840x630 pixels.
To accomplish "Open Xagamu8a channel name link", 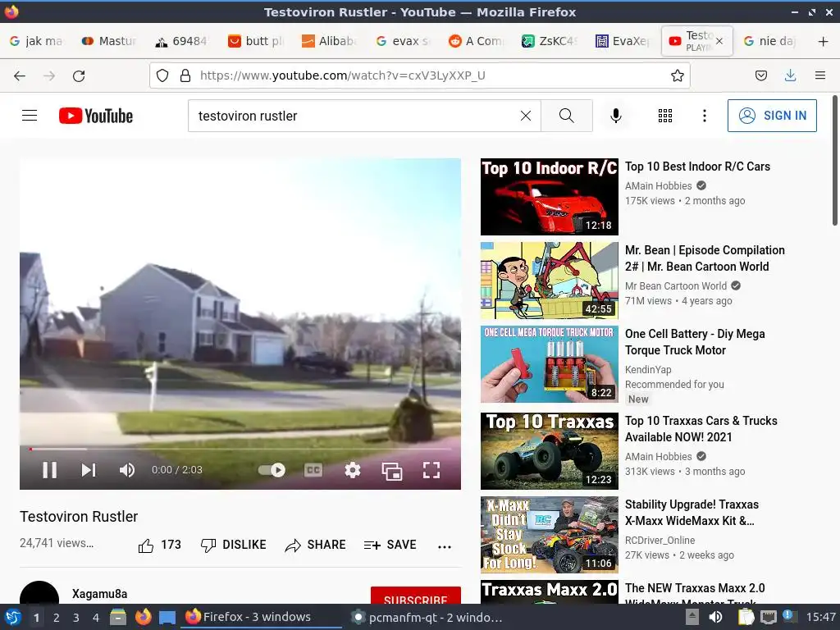I will pos(99,594).
